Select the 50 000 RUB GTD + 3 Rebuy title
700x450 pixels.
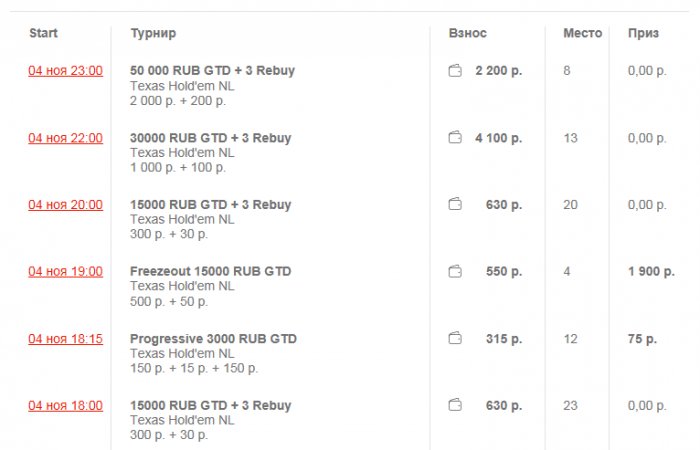pos(212,71)
